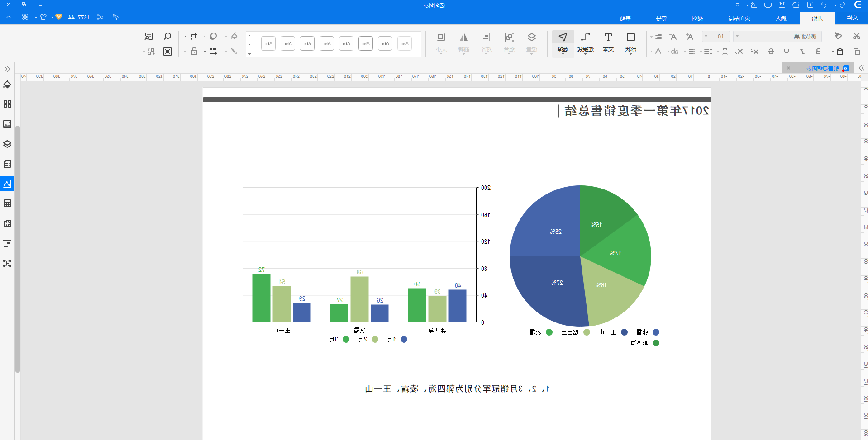This screenshot has height=440, width=868.
Task: Toggle Underline formatting
Action: click(x=787, y=52)
